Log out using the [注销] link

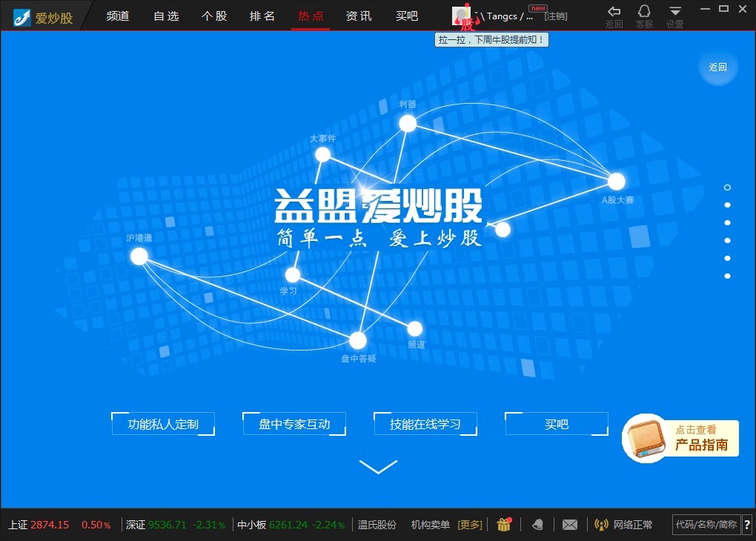coord(556,16)
